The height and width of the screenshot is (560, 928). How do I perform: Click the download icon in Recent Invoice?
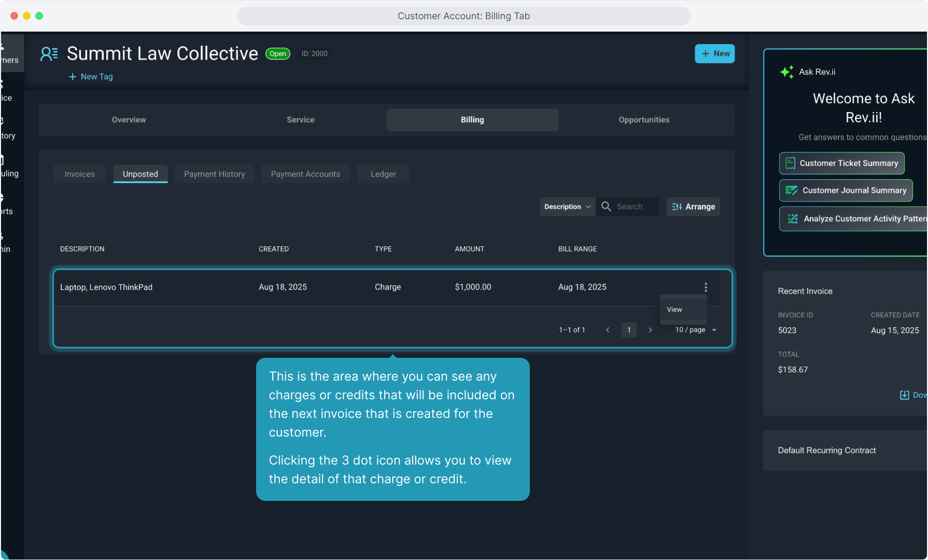tap(904, 395)
